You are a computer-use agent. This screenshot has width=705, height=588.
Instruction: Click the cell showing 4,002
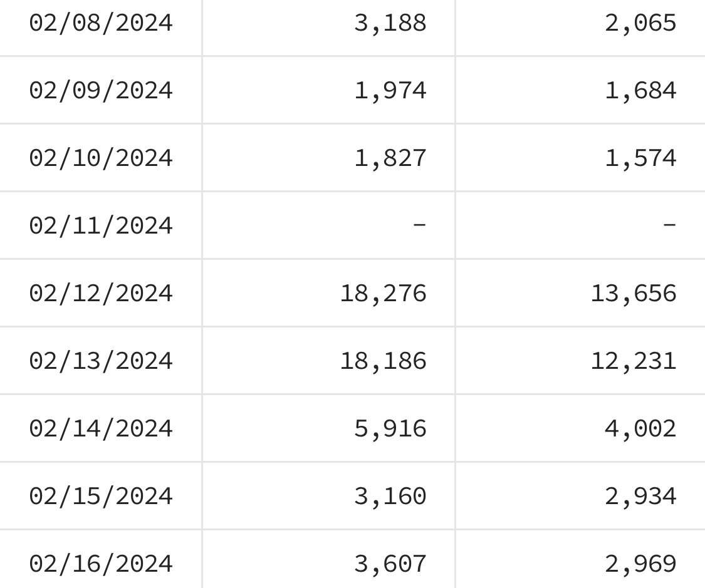tap(580, 428)
